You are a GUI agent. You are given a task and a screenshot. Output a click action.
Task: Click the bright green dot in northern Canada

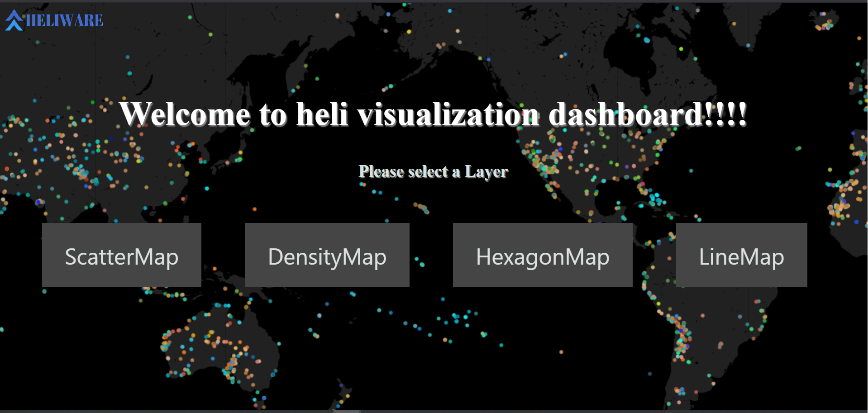pos(681,49)
